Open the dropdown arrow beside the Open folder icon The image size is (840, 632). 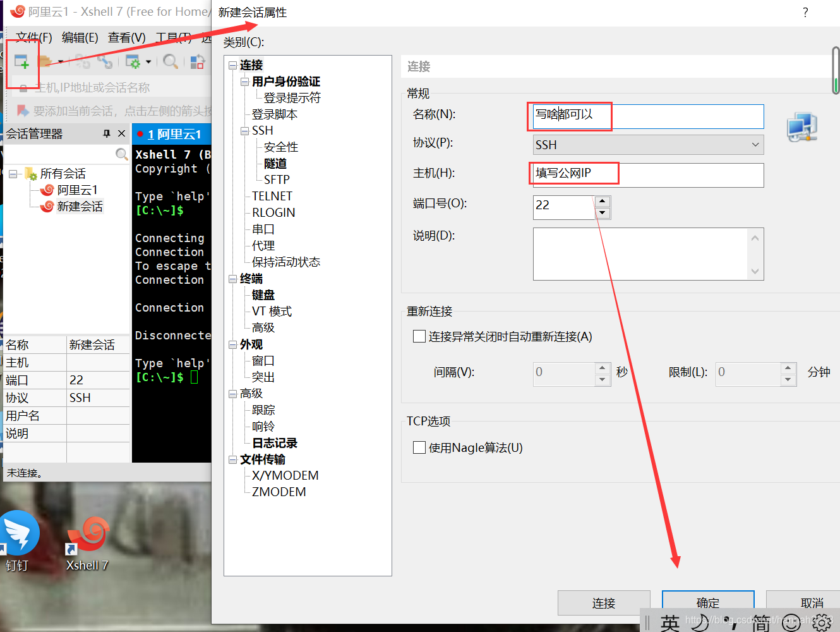coord(61,61)
